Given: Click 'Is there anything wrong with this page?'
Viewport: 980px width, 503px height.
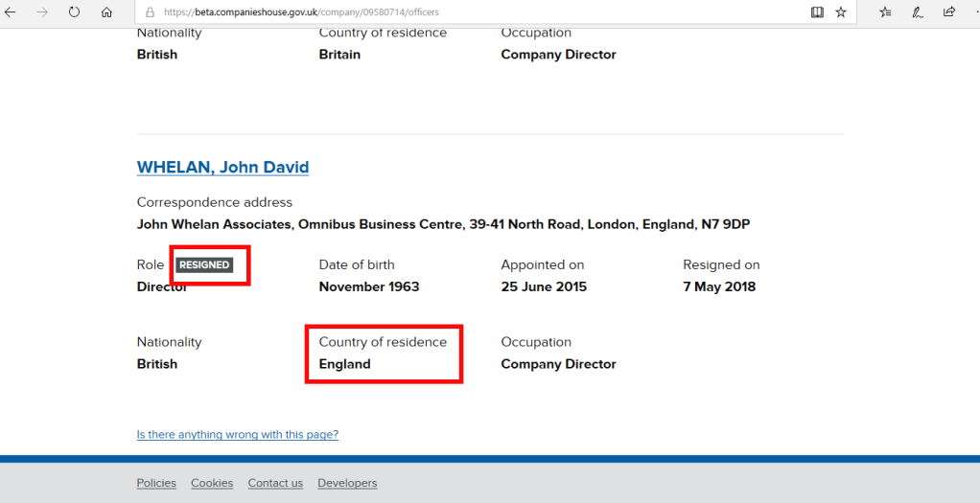Looking at the screenshot, I should point(238,434).
